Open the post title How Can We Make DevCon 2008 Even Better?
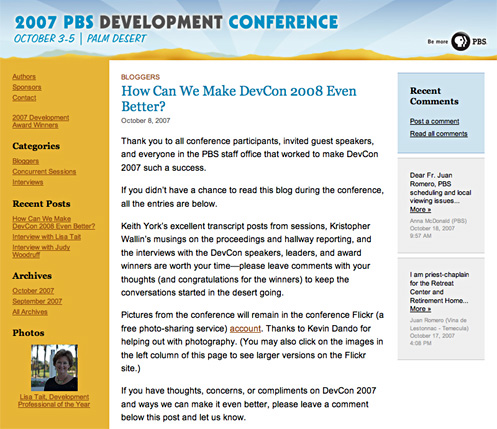Image resolution: width=497 pixels, height=429 pixels. pyautogui.click(x=239, y=99)
